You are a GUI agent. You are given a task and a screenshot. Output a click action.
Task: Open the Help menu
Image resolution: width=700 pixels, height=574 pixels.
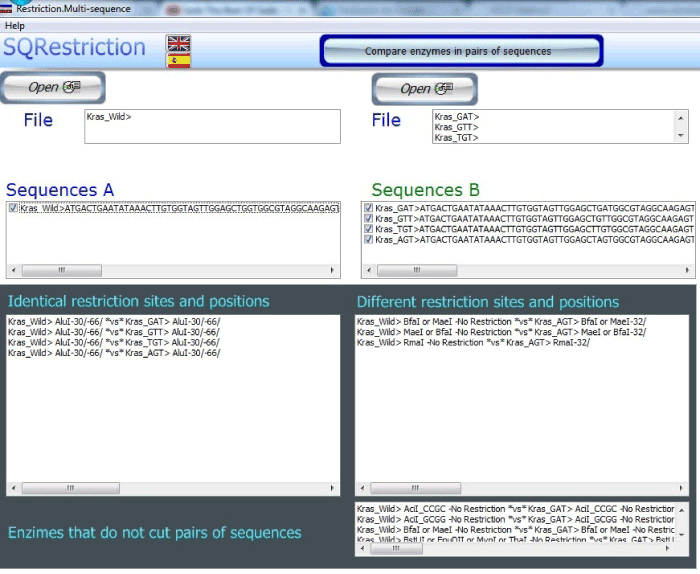pos(15,25)
